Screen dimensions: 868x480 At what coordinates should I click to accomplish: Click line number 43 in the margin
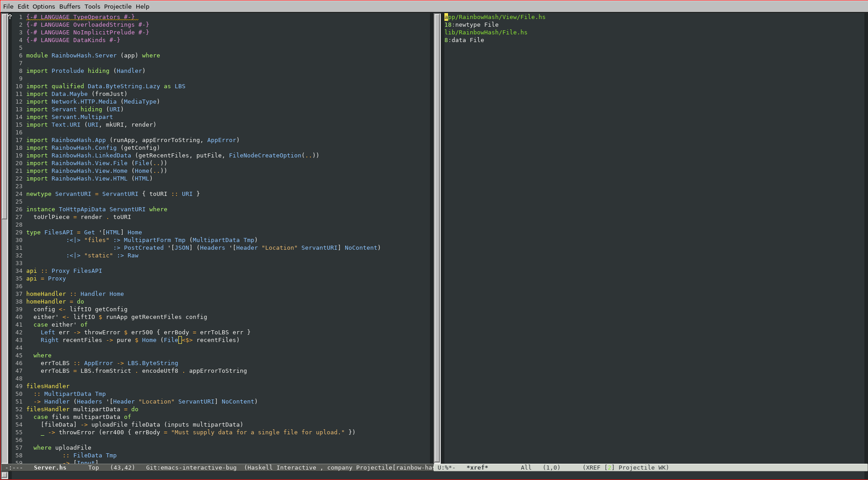pos(19,340)
